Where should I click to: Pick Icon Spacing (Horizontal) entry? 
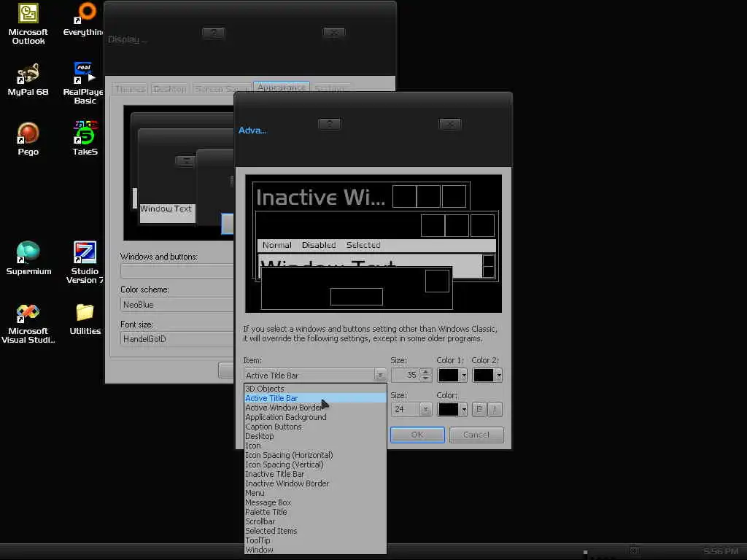(x=315, y=455)
